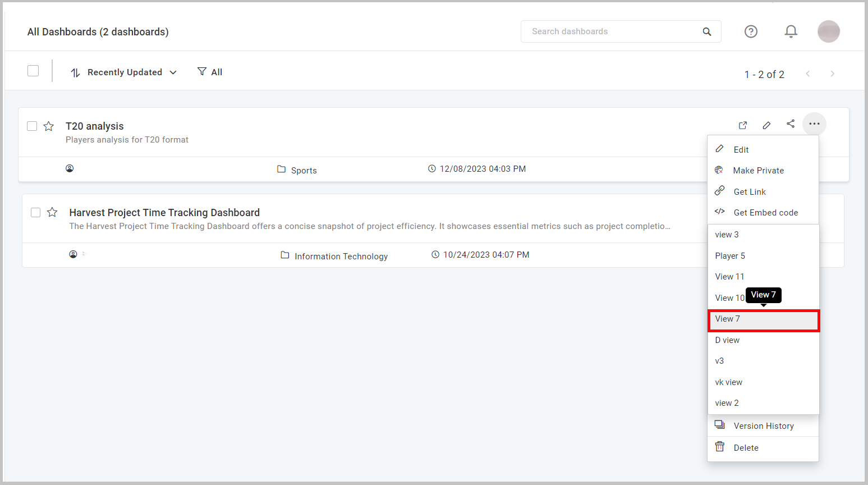This screenshot has width=868, height=485.
Task: Open the user profile avatar menu
Action: click(828, 31)
